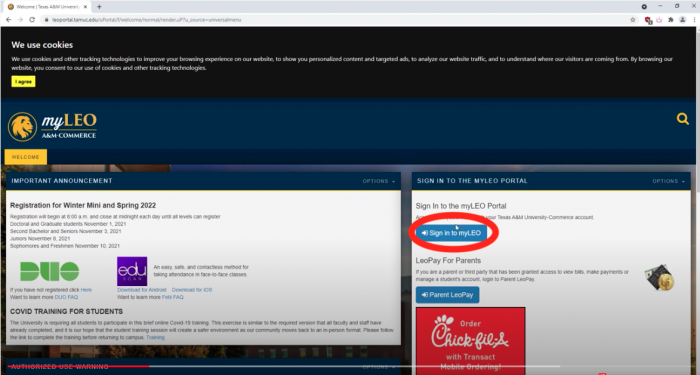Image resolution: width=700 pixels, height=375 pixels.
Task: Open the Download for Android link
Action: [x=142, y=290]
